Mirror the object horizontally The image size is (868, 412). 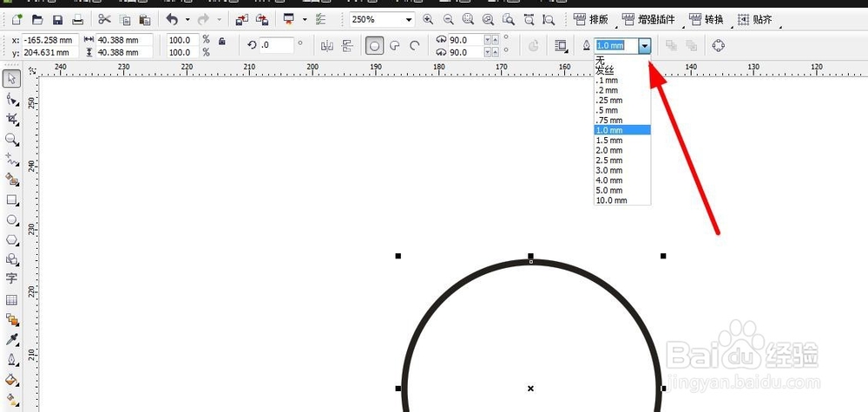(327, 46)
